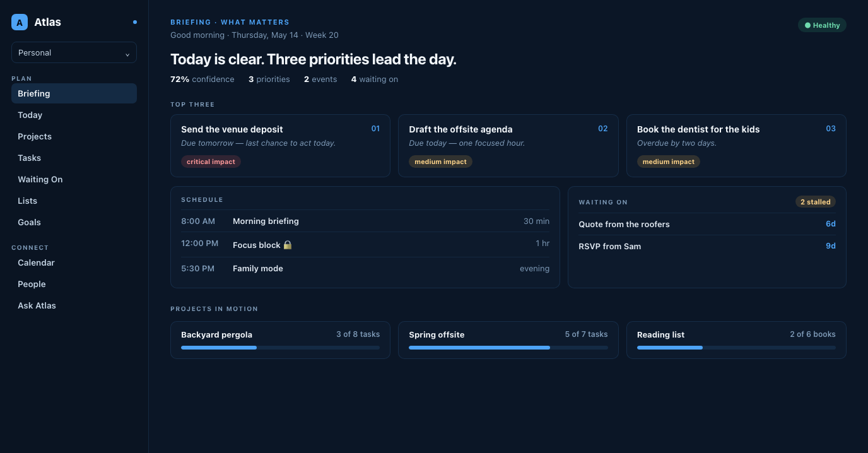Open the Send the venue deposit card
The height and width of the screenshot is (453, 868).
point(280,146)
